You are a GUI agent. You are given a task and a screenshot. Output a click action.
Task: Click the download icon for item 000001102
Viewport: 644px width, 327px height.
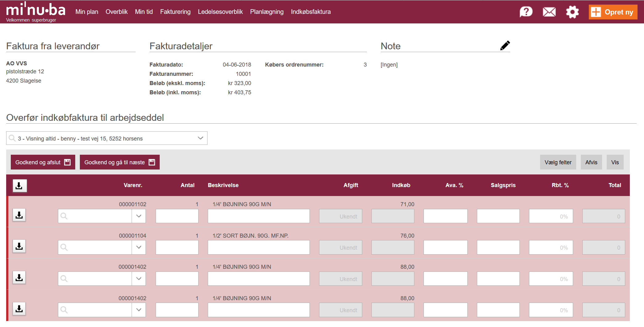(x=19, y=215)
